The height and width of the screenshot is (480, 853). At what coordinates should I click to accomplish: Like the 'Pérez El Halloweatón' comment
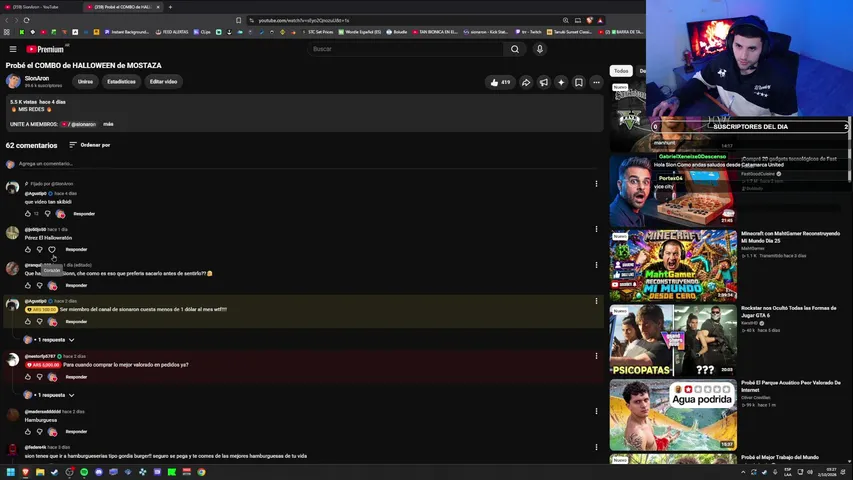tap(28, 249)
